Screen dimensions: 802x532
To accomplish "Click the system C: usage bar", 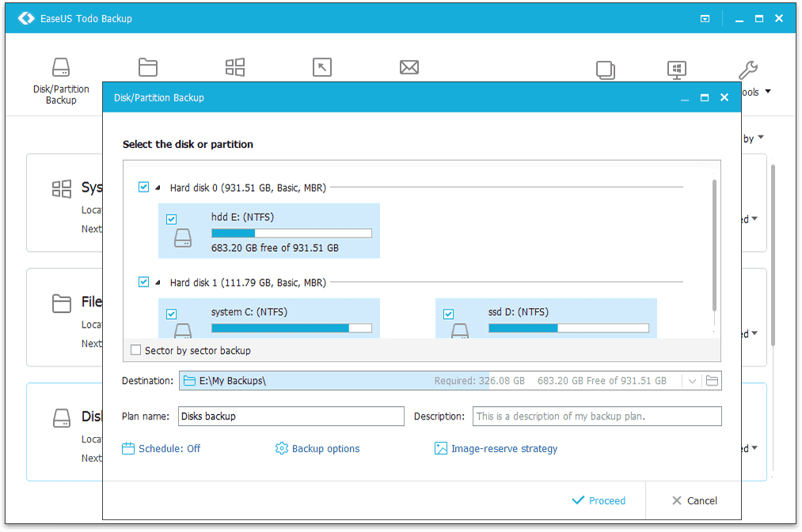I will (291, 328).
